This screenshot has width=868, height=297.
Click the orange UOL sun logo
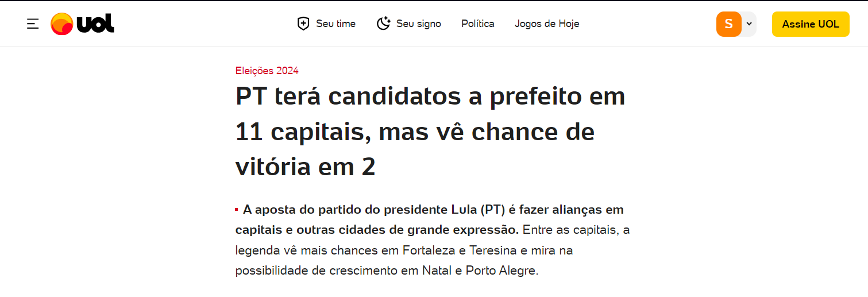[x=61, y=24]
